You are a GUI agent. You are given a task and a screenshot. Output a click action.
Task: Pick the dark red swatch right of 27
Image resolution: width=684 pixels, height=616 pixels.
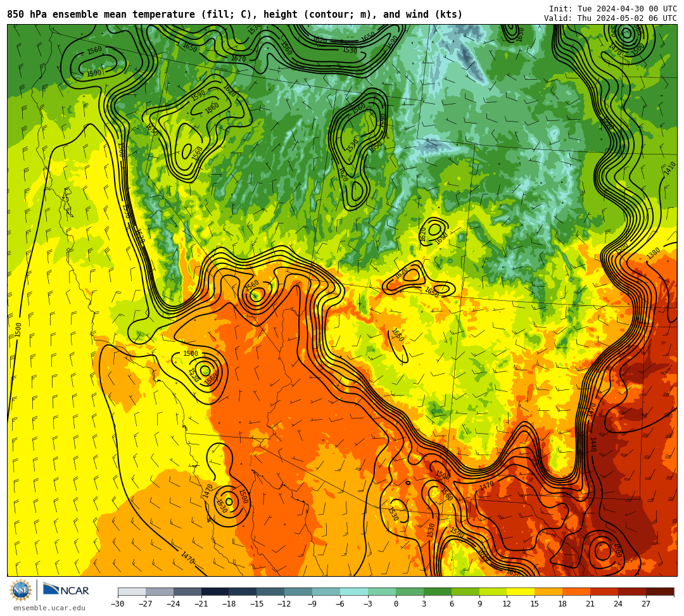tap(660, 591)
